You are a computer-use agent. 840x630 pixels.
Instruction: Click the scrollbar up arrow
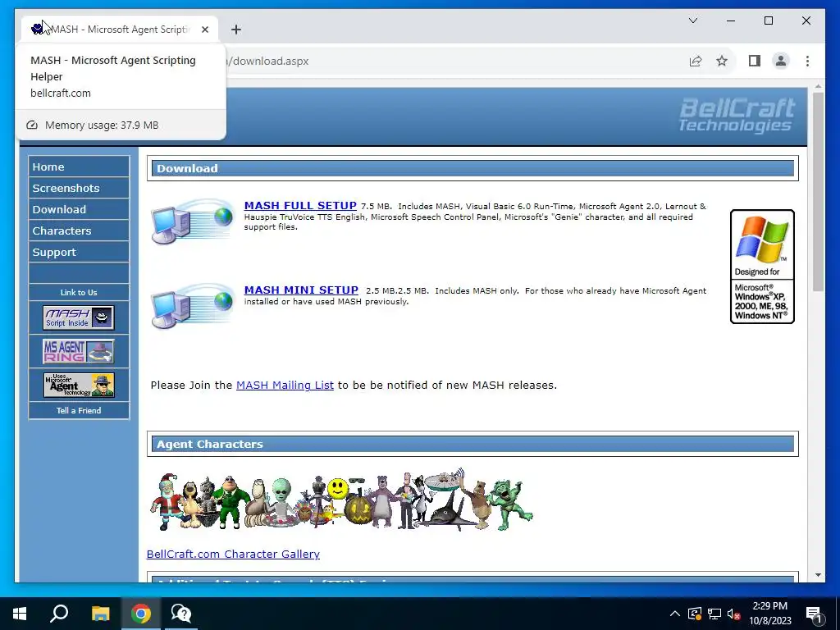(818, 86)
